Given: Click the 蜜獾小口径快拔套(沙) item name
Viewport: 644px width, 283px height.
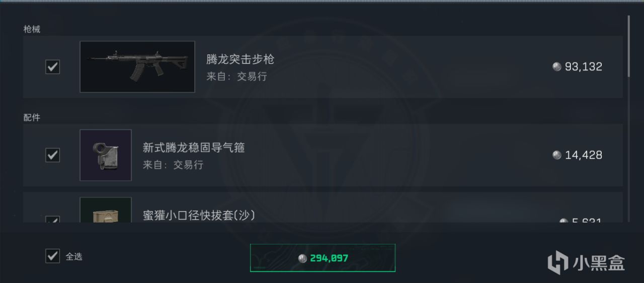Looking at the screenshot, I should pyautogui.click(x=199, y=216).
